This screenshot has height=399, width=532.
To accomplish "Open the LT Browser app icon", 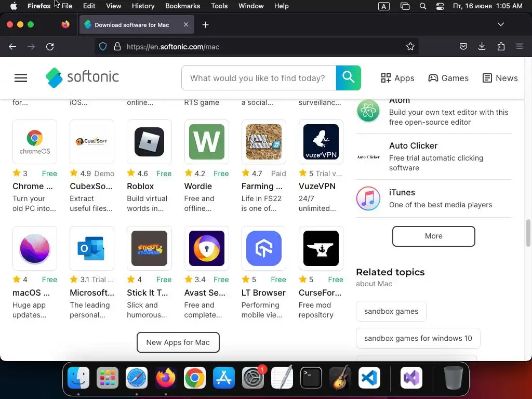I will tap(263, 248).
